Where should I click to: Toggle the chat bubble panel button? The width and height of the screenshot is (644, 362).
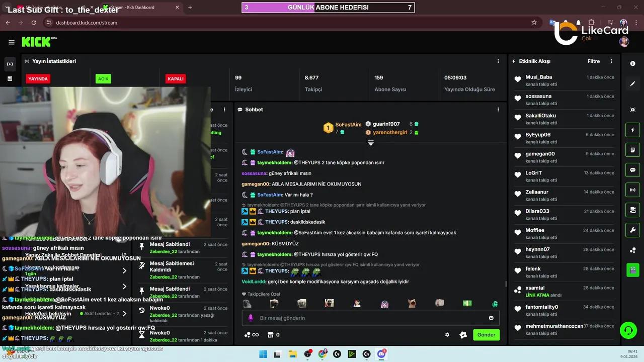tap(633, 170)
